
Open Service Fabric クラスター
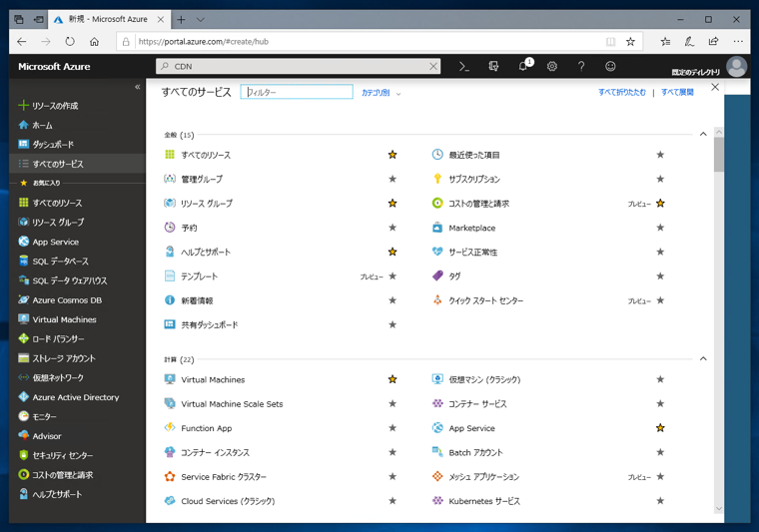tap(224, 477)
